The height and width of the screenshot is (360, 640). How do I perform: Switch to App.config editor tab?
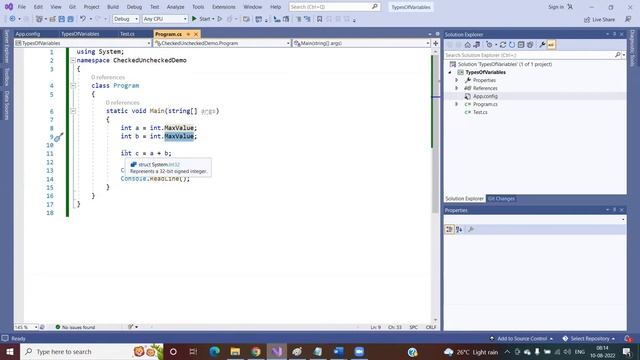click(x=28, y=34)
